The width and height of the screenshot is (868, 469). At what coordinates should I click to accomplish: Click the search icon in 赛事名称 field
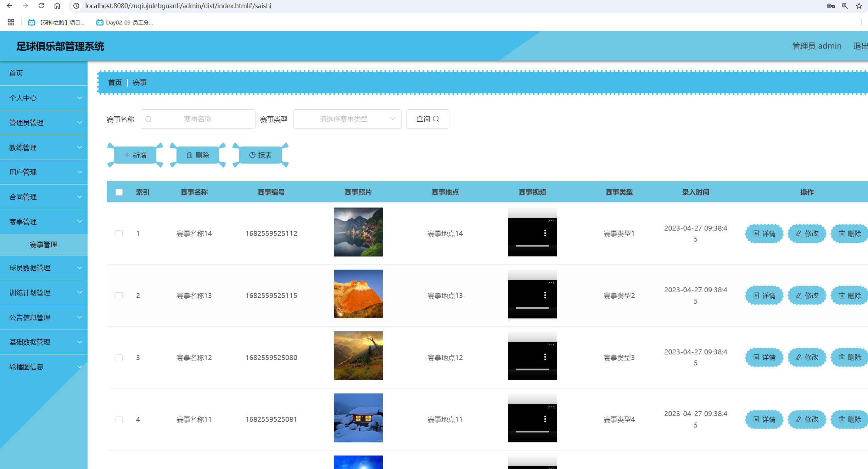tap(149, 119)
